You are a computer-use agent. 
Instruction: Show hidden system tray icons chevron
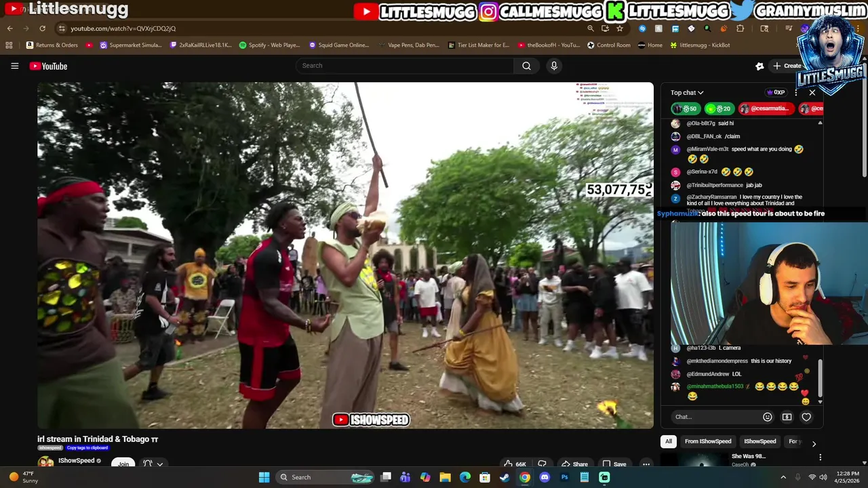[783, 477]
